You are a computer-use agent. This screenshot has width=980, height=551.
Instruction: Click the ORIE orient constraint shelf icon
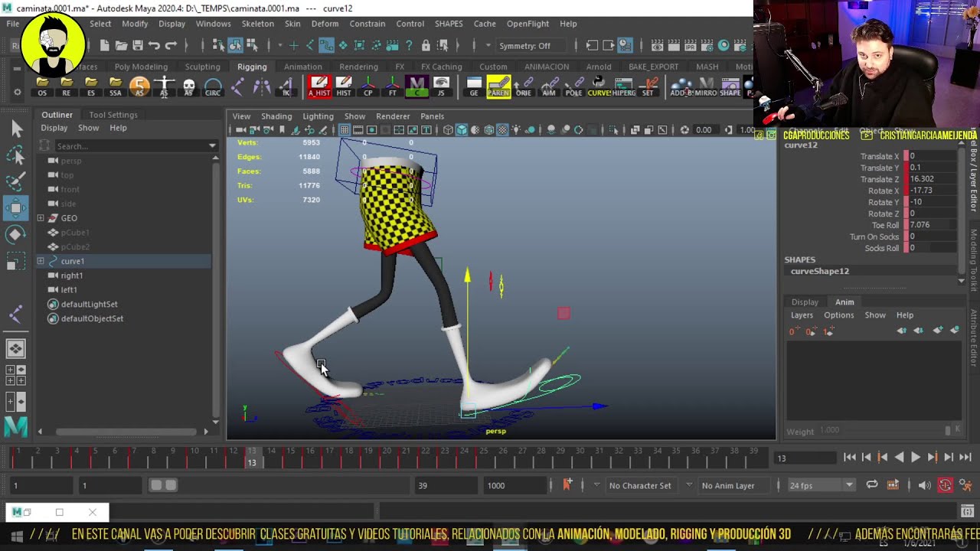[524, 86]
